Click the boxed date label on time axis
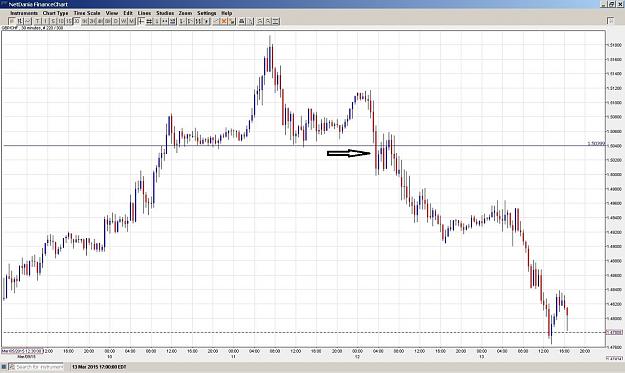 [22, 351]
